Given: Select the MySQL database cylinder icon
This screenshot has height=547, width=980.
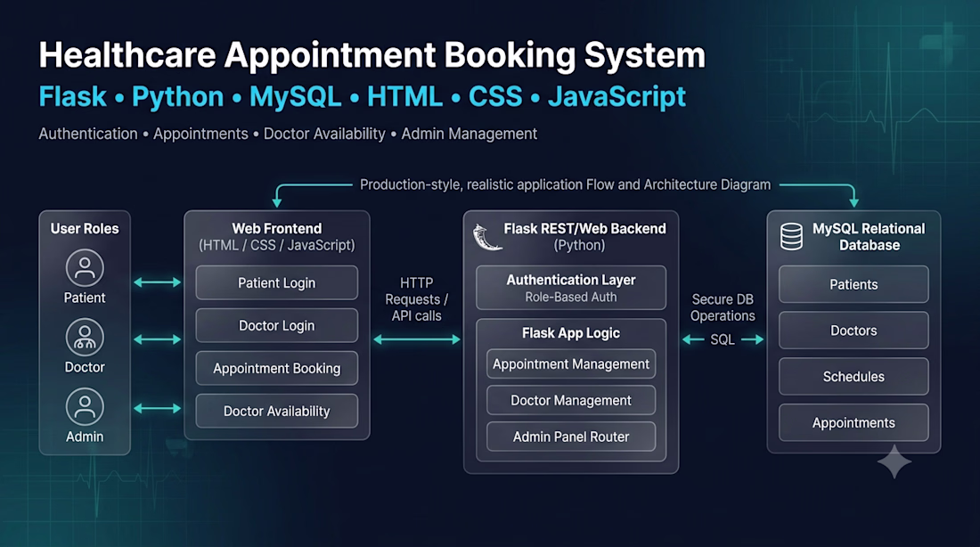Looking at the screenshot, I should [x=791, y=237].
